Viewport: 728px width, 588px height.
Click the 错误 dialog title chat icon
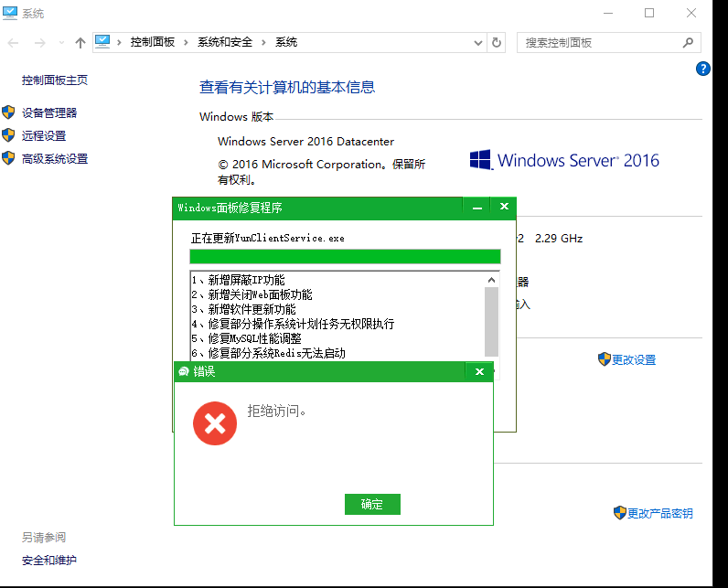tap(184, 371)
